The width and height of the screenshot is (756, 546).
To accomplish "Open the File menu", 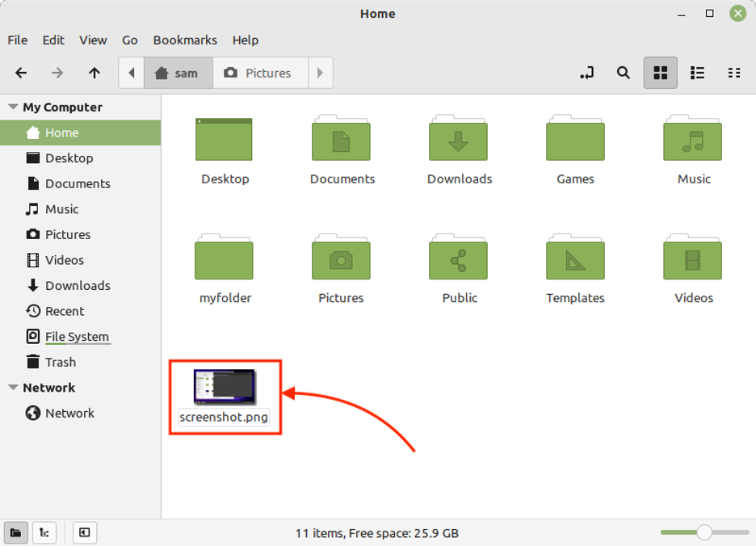I will 17,40.
